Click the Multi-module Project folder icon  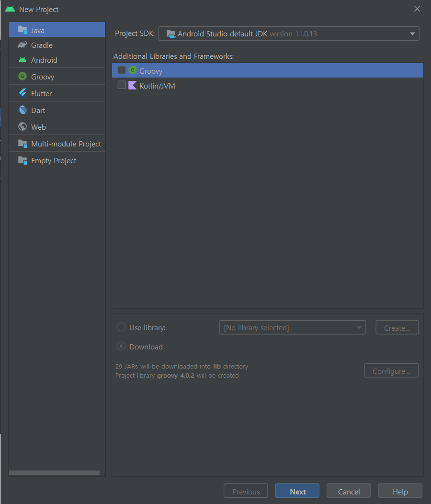(x=23, y=144)
